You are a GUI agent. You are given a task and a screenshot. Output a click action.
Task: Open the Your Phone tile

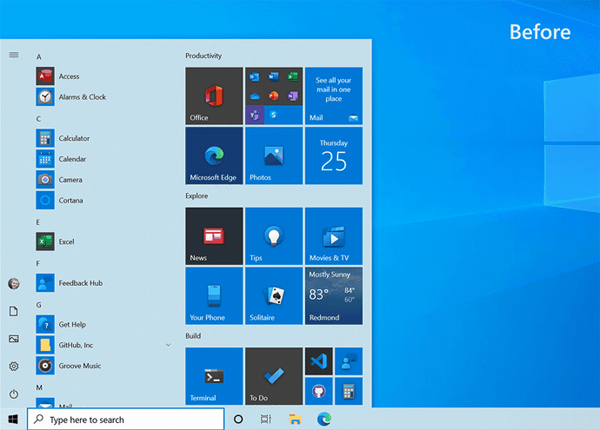pyautogui.click(x=214, y=295)
